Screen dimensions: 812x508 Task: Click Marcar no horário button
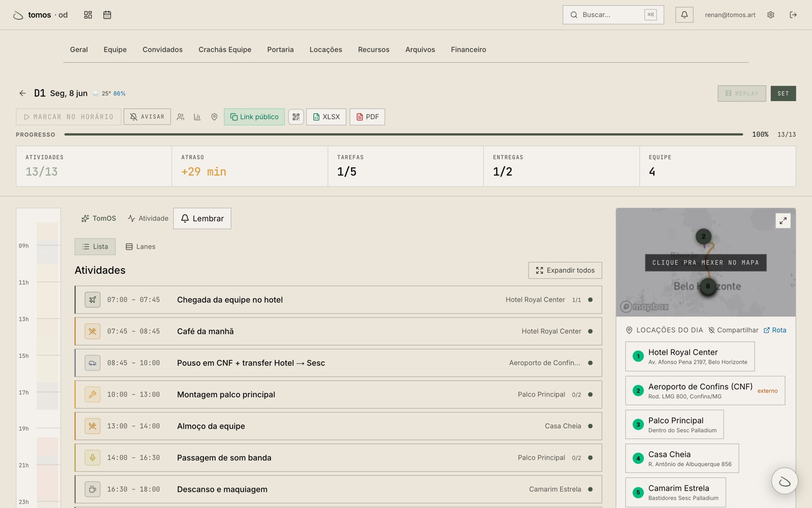[x=69, y=117]
